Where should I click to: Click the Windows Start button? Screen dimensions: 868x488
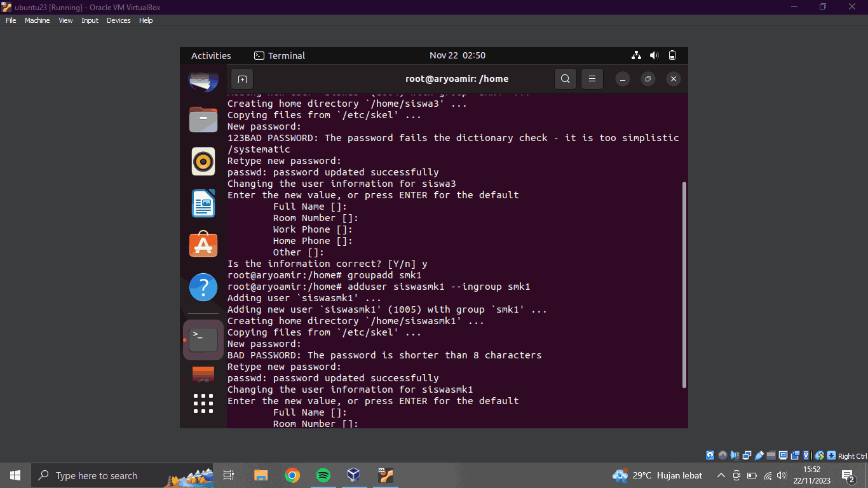[x=15, y=475]
